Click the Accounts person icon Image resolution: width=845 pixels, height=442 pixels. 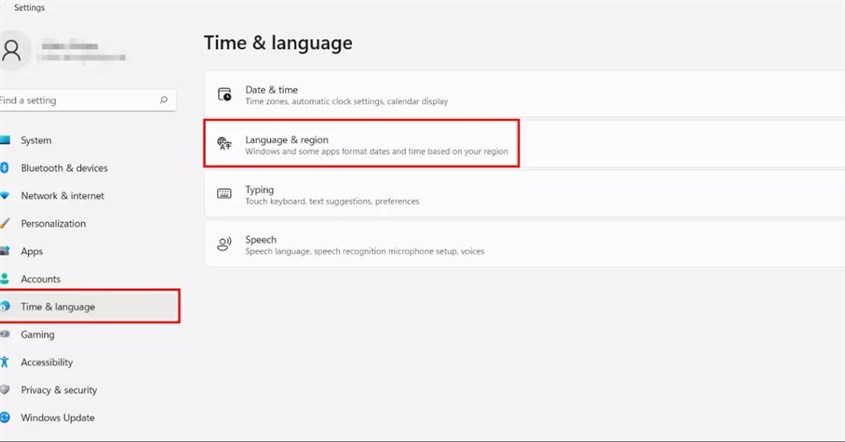(5, 279)
